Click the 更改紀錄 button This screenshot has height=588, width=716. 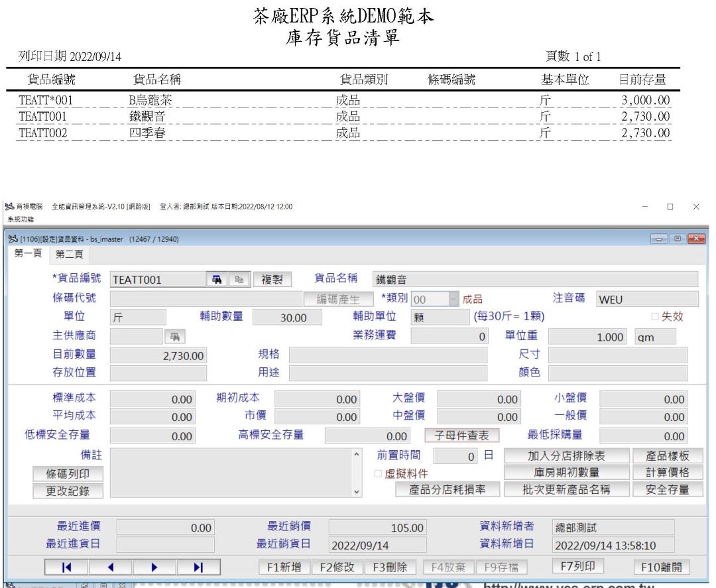coord(68,491)
